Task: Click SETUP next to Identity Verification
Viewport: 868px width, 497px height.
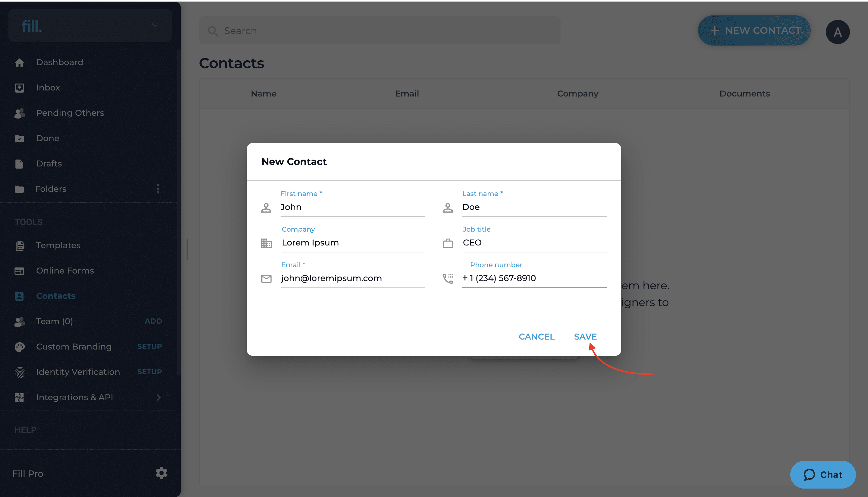Action: [149, 372]
